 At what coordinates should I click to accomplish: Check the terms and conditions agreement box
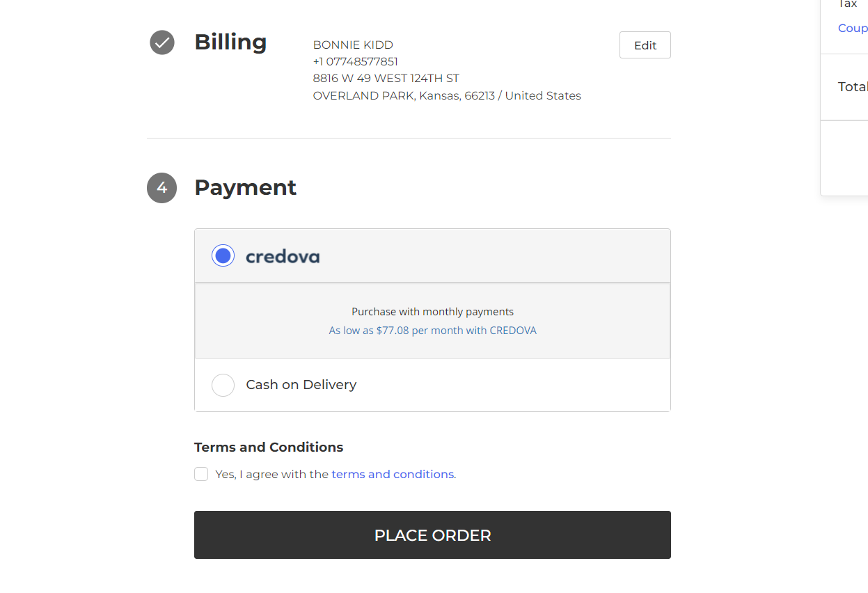pos(200,474)
